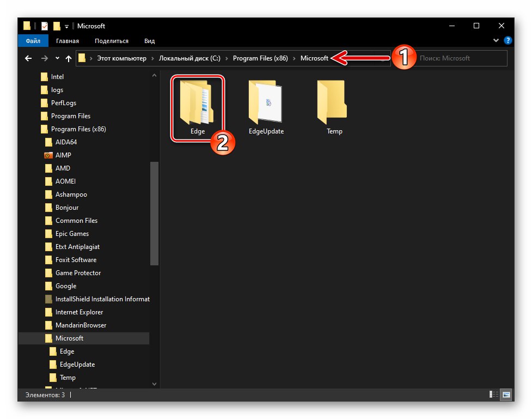532x419 pixels.
Task: Select PerfLogs folder in navigation tree
Action: (58, 103)
